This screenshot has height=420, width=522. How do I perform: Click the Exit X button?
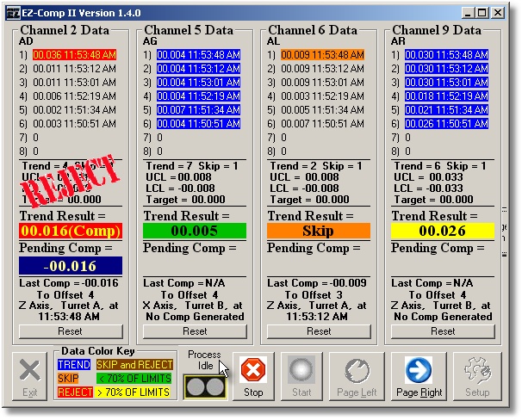point(30,376)
